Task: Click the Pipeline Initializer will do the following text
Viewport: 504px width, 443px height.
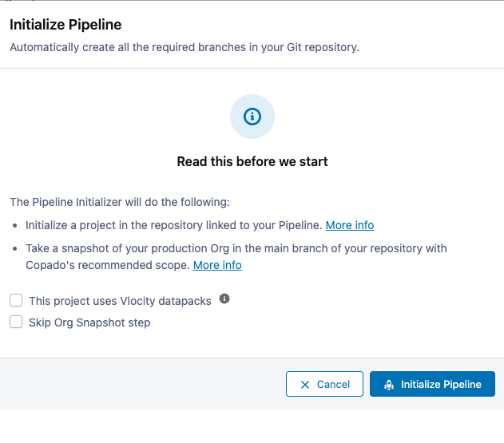Action: (119, 202)
